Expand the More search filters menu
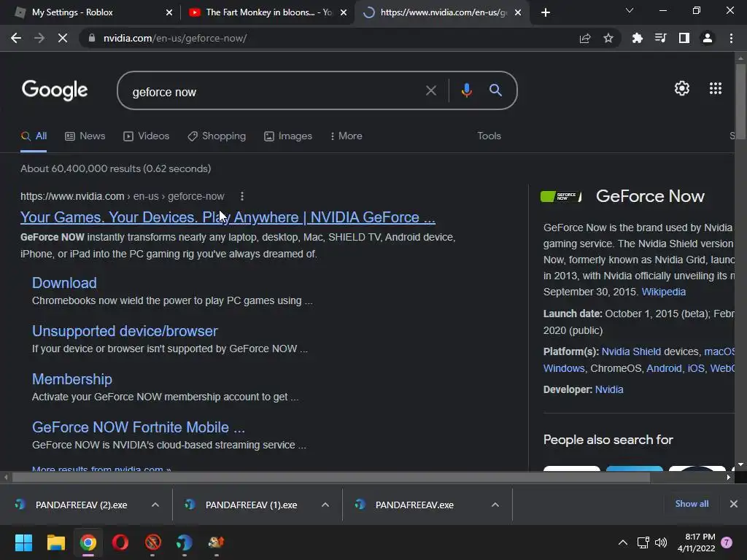 coord(346,136)
